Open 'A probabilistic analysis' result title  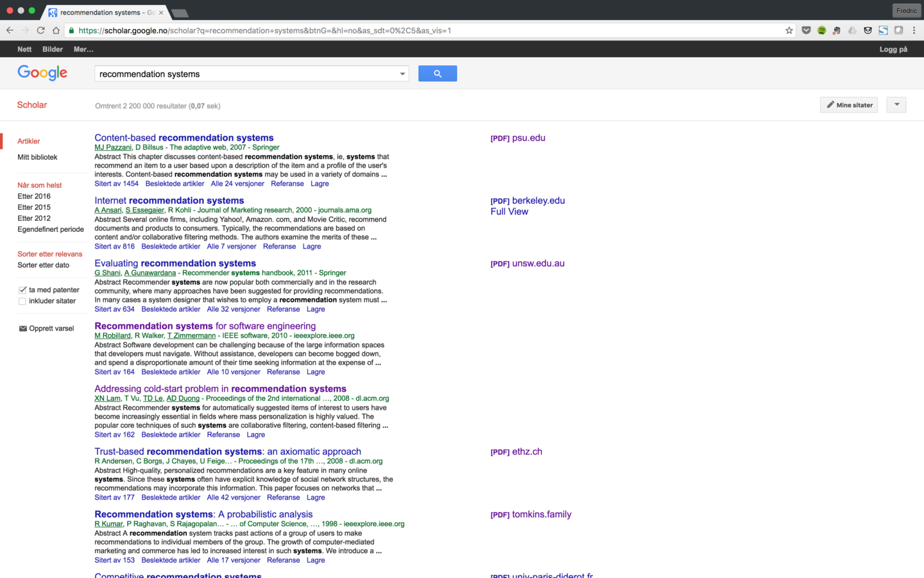203,514
